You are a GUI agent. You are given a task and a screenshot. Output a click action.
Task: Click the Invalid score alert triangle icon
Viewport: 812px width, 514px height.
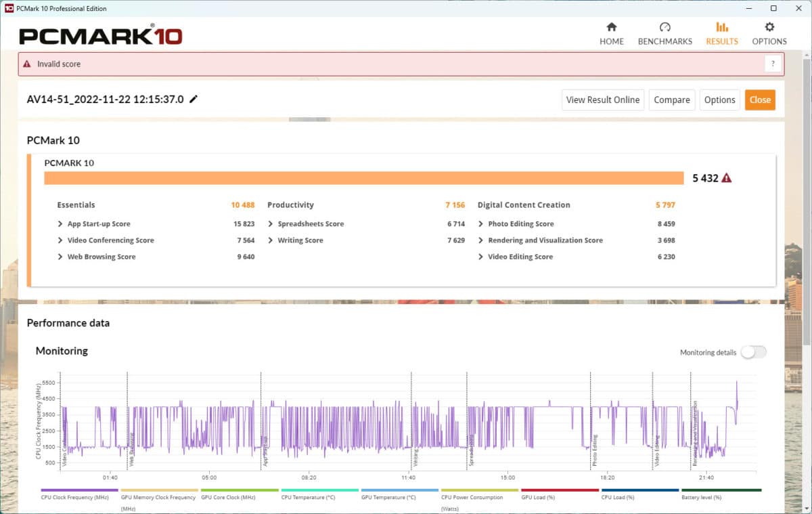click(x=27, y=64)
